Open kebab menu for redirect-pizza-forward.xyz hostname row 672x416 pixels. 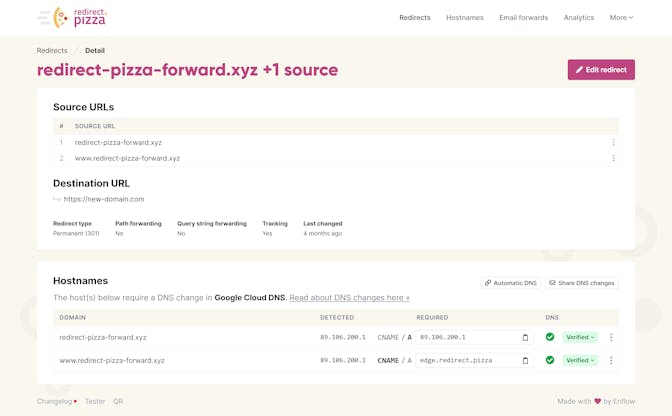tap(611, 338)
